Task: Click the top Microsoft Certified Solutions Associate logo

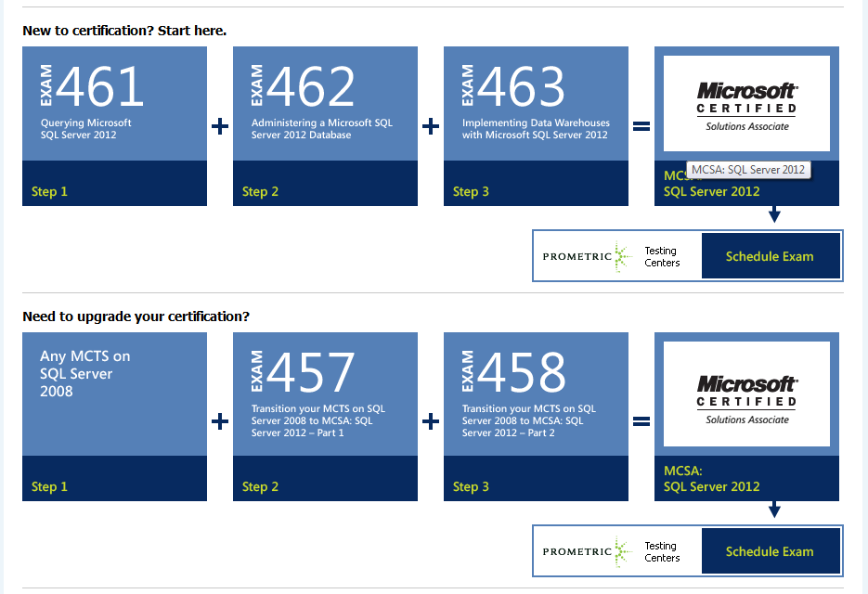Action: (x=746, y=104)
